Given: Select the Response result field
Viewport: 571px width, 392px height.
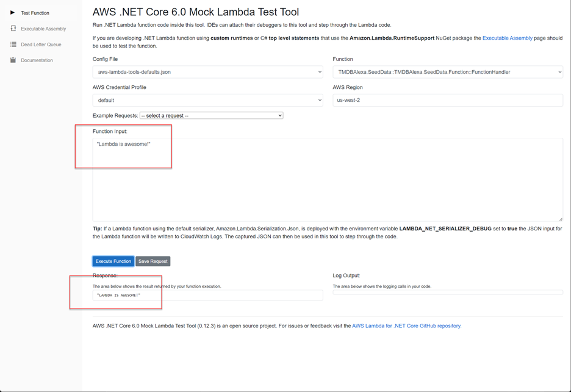Looking at the screenshot, I should [208, 295].
